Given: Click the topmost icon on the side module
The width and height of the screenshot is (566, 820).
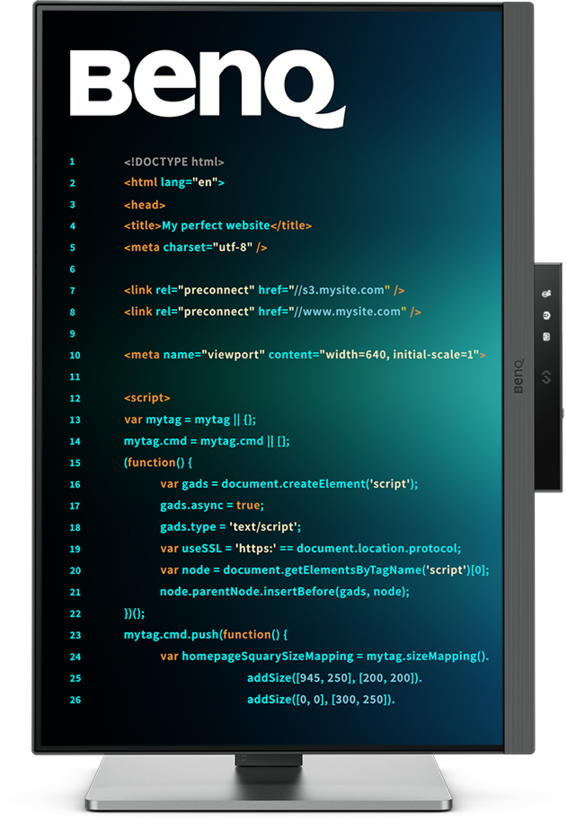Looking at the screenshot, I should (x=546, y=294).
